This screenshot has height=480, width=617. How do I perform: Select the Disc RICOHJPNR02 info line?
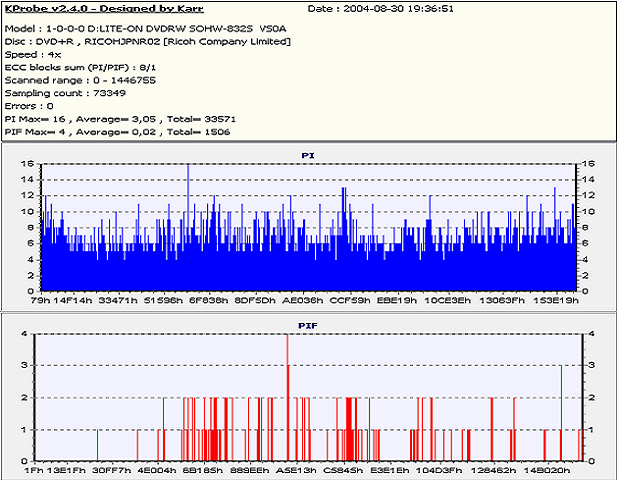point(148,42)
